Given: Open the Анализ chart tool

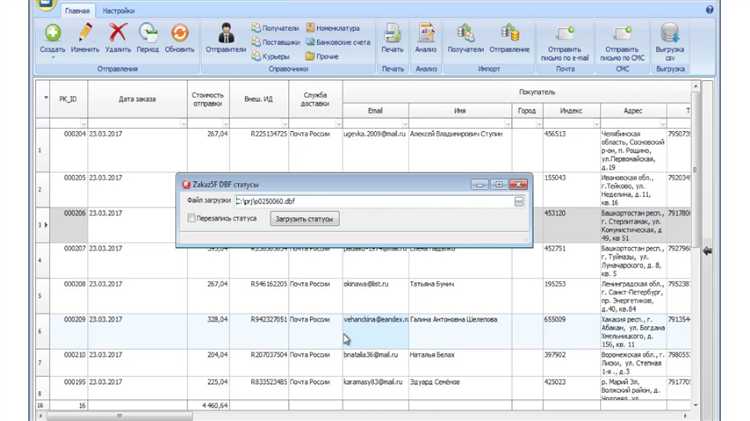Looking at the screenshot, I should point(426,35).
